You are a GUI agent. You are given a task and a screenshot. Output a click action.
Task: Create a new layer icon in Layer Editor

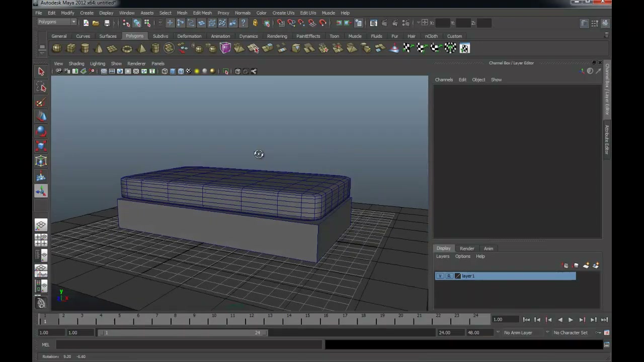click(x=566, y=265)
